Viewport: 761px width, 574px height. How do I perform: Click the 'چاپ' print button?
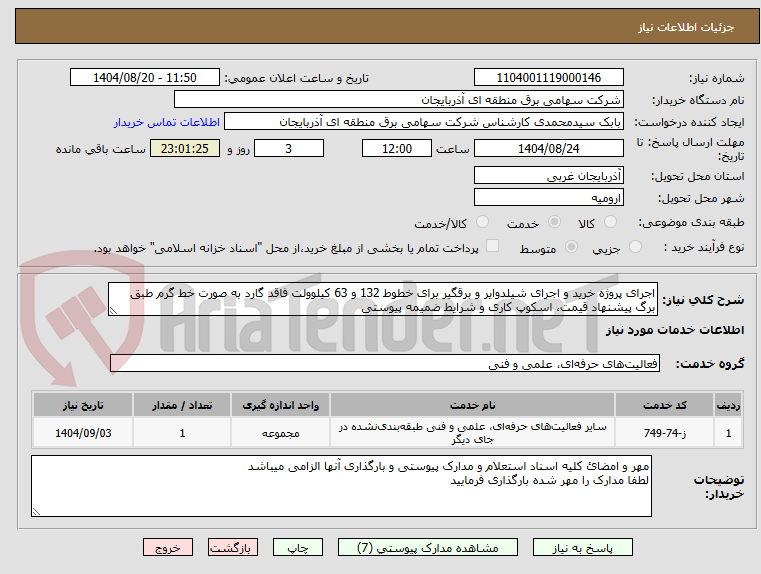coord(298,547)
